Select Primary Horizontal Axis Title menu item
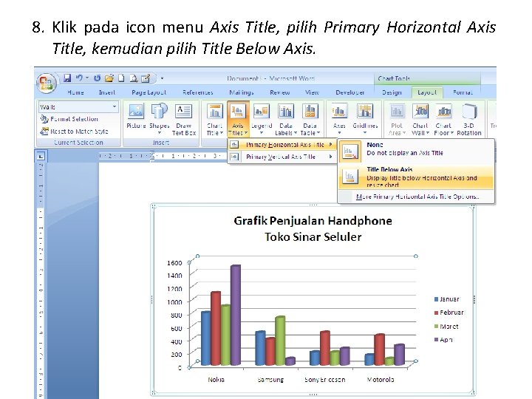Screen dimensions: 532x399 coord(282,145)
